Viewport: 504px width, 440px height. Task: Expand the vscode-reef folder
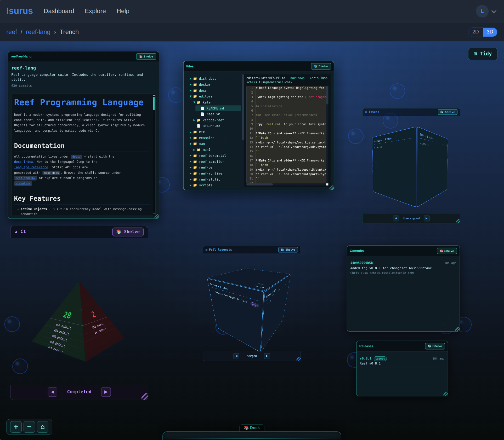pos(194,120)
